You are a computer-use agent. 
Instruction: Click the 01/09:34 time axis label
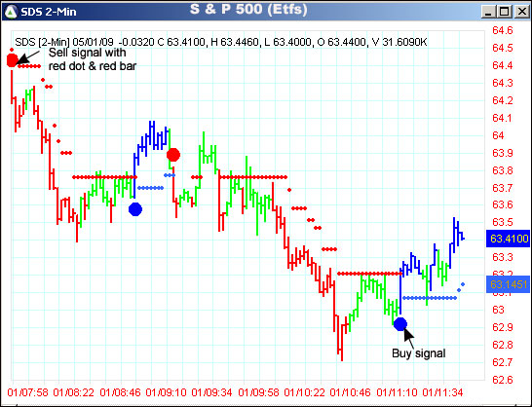(211, 392)
